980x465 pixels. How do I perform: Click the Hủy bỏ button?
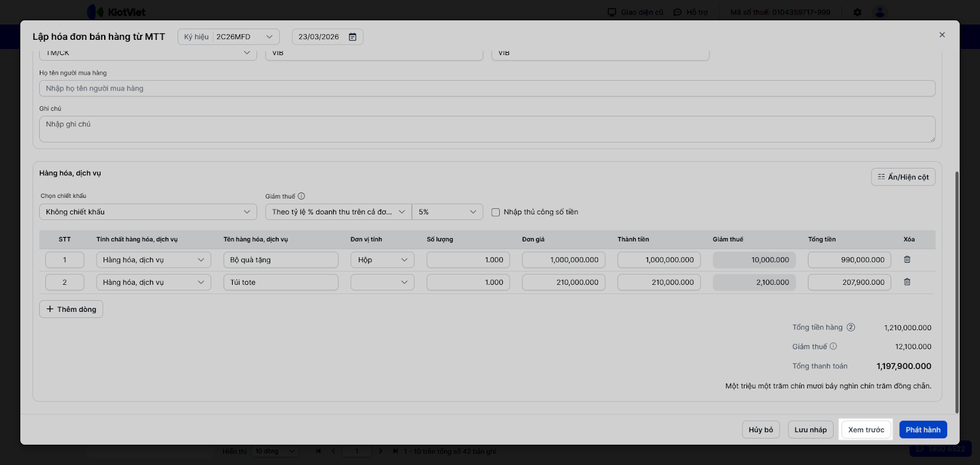point(761,429)
